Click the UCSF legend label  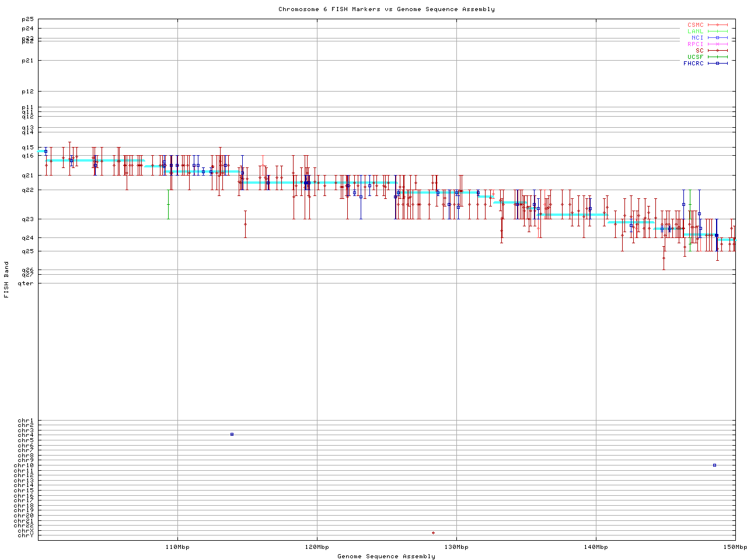point(695,57)
